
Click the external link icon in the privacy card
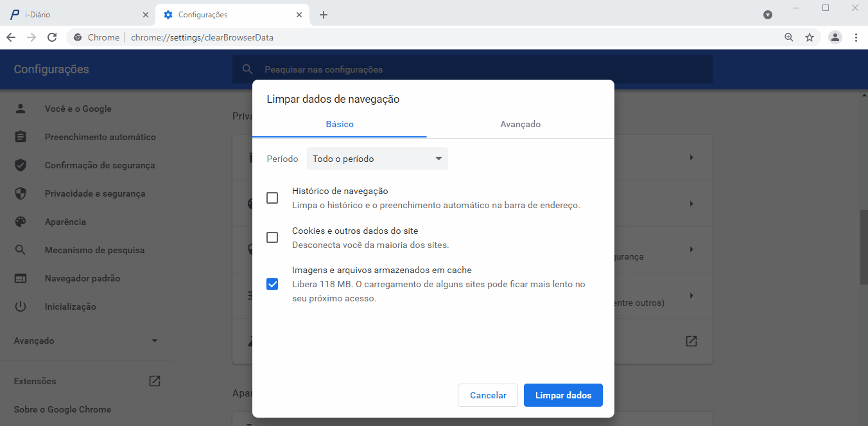pos(691,341)
